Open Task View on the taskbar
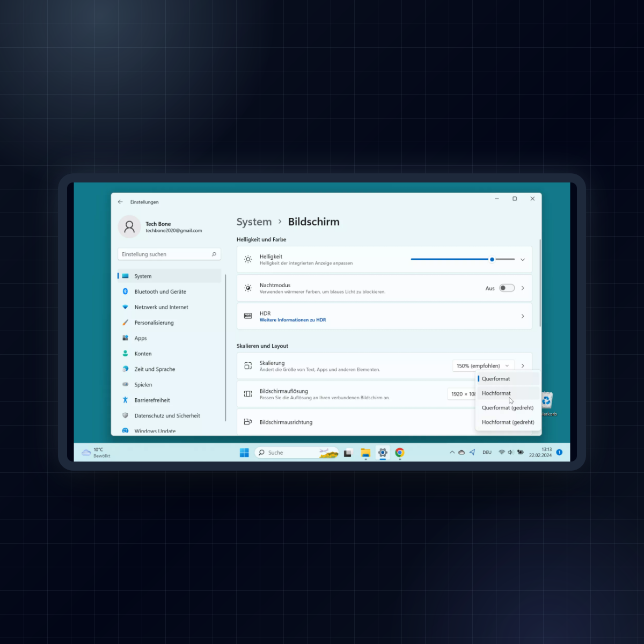 (x=348, y=452)
